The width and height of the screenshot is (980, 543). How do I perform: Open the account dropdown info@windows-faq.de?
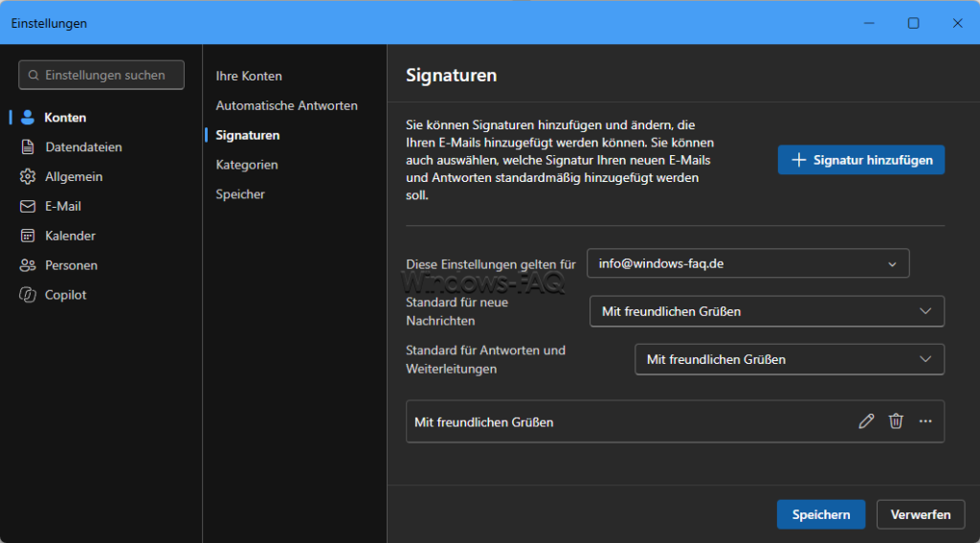pos(748,263)
